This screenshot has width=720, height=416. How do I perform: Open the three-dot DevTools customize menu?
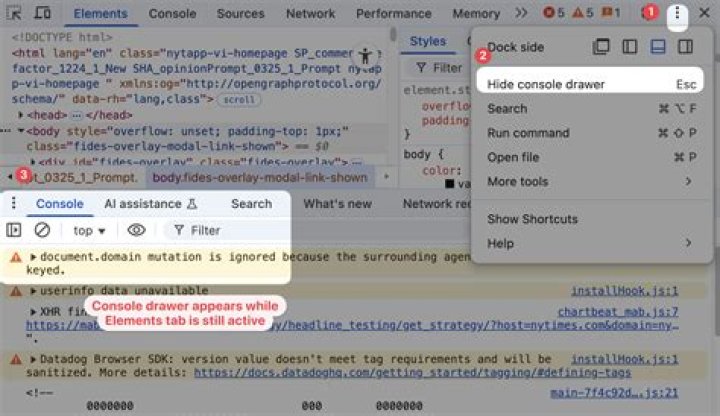[677, 13]
